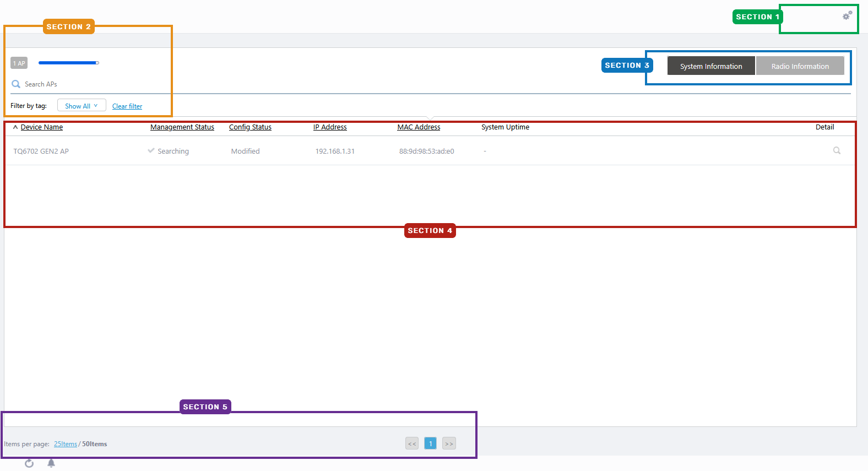Click the sort arrow beside Device Name
Screen dimensions: 868x471
click(x=15, y=127)
